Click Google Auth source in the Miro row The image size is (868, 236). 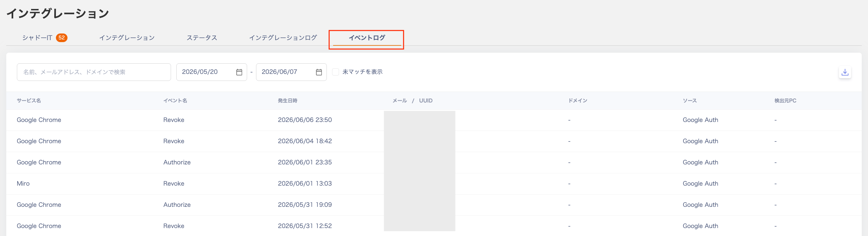(x=700, y=184)
